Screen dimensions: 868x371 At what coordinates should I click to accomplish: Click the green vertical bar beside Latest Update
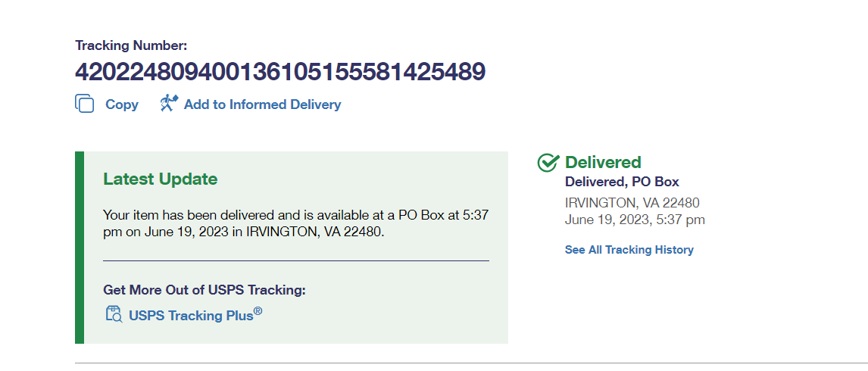tap(79, 247)
